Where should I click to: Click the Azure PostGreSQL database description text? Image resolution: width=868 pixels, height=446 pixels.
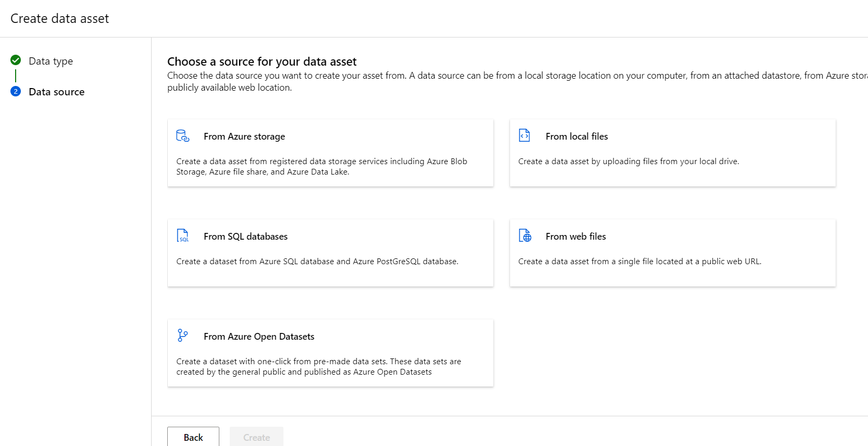tap(317, 262)
